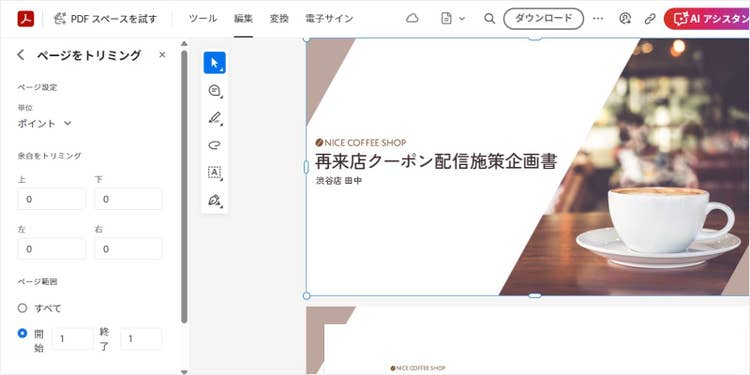Open the 変換 menu
Screen dimensions: 750x375
tap(279, 19)
